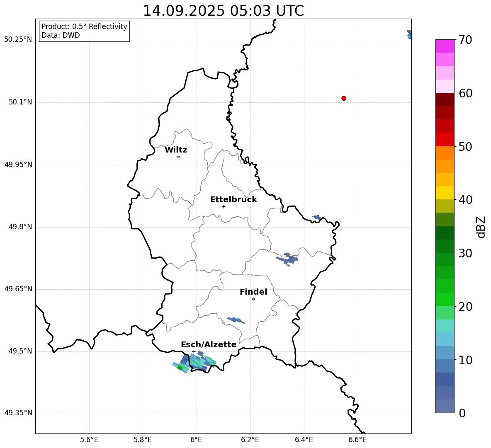Click the dBZ colorbar label

click(x=481, y=227)
